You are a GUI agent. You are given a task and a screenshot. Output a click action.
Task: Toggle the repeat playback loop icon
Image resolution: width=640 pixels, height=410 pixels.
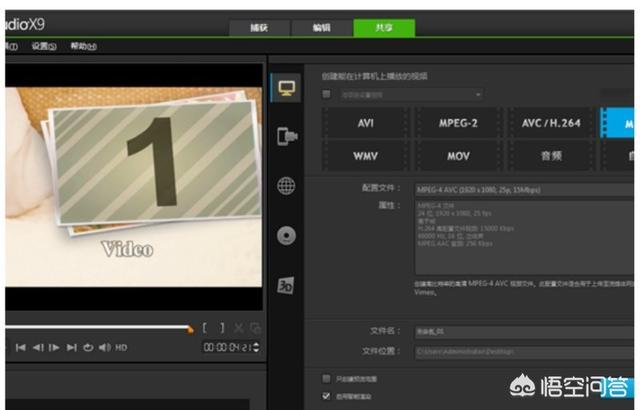[88, 347]
